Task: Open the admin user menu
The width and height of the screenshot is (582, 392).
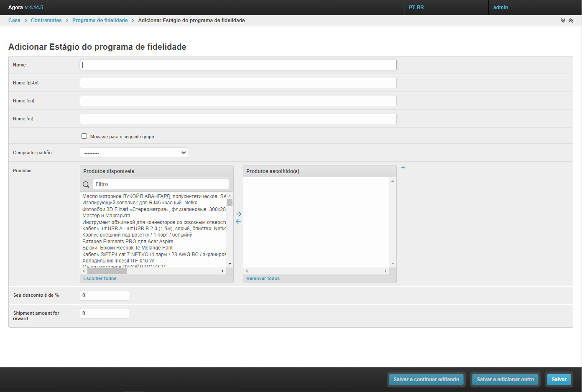Action: (500, 8)
